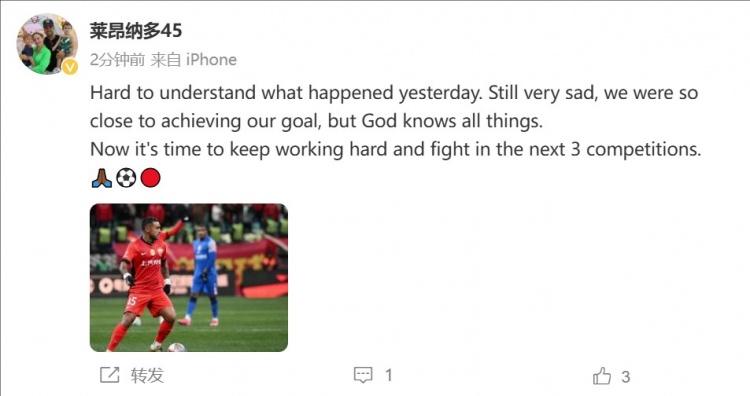The height and width of the screenshot is (396, 750).
Task: Click the 来自 source label
Action: tap(165, 60)
